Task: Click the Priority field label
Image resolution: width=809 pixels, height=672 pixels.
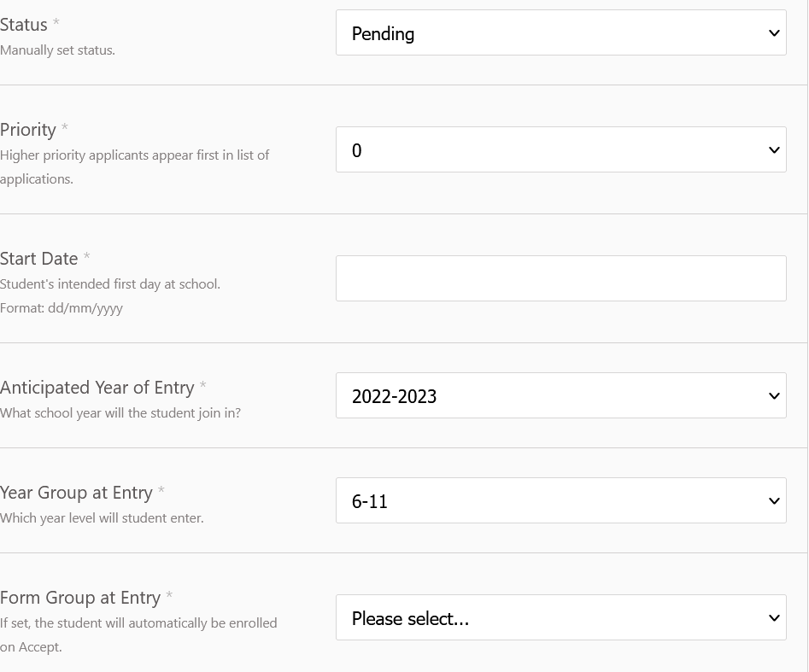Action: (28, 130)
